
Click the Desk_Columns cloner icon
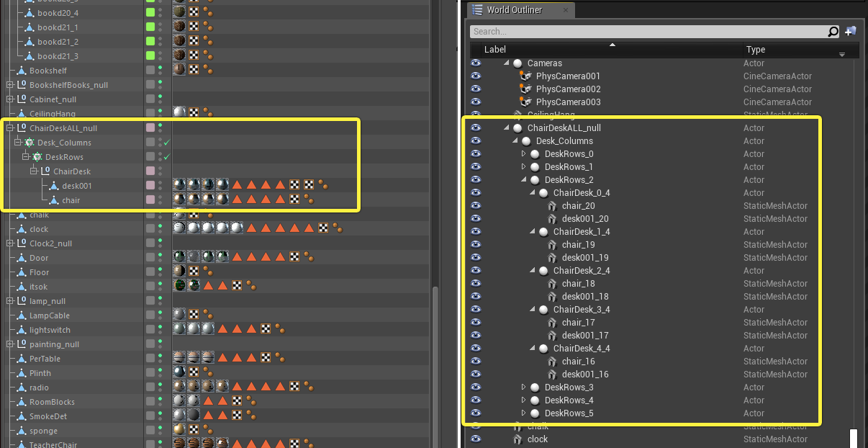[30, 143]
